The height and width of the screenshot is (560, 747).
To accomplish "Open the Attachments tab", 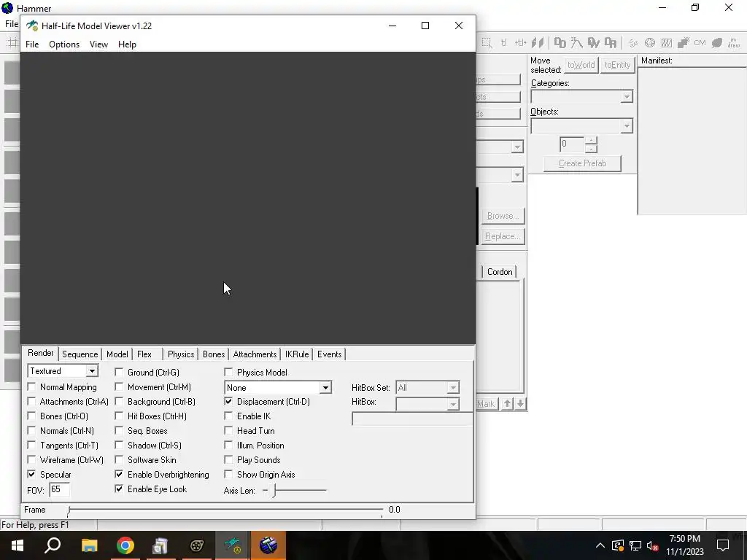I will pyautogui.click(x=255, y=354).
